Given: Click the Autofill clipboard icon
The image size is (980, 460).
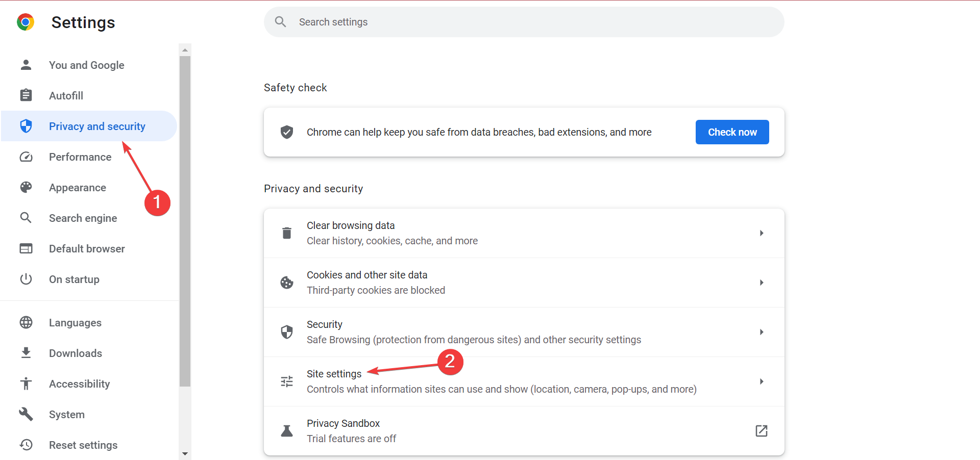Looking at the screenshot, I should [26, 95].
